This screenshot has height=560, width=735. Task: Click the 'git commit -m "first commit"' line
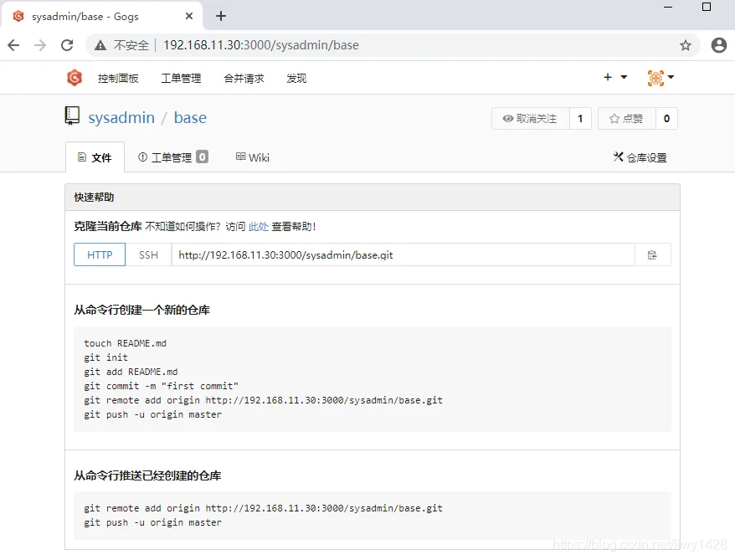pyautogui.click(x=161, y=386)
